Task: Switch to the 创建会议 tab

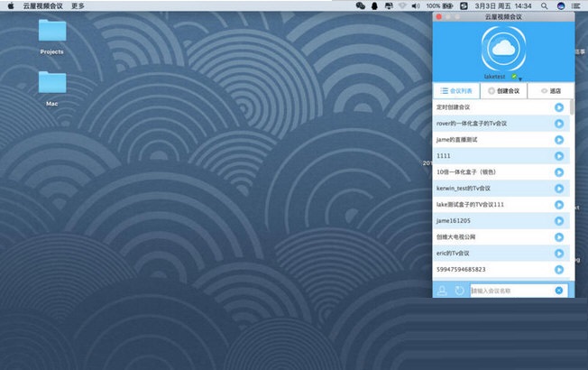Action: point(503,91)
